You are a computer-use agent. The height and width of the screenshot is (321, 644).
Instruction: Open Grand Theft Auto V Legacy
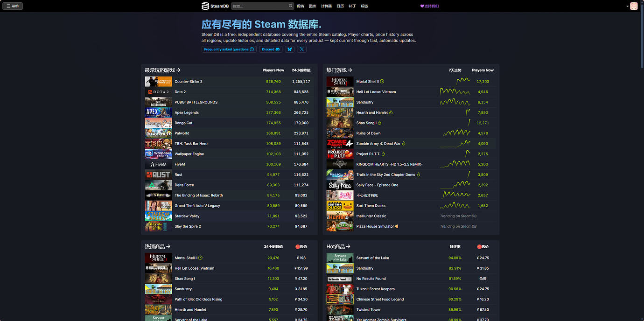pyautogui.click(x=229, y=205)
